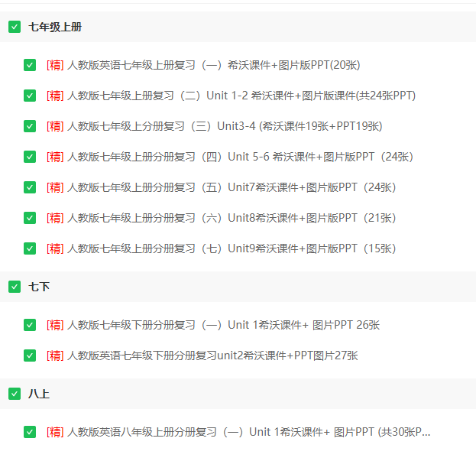Image resolution: width=476 pixels, height=461 pixels.
Task: Select the 七下 section header text
Action: 39,287
